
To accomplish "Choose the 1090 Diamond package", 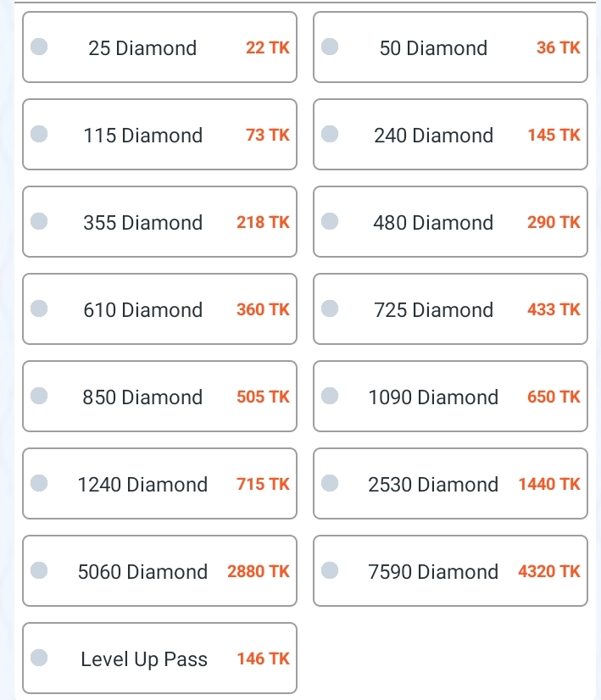I will [x=450, y=396].
